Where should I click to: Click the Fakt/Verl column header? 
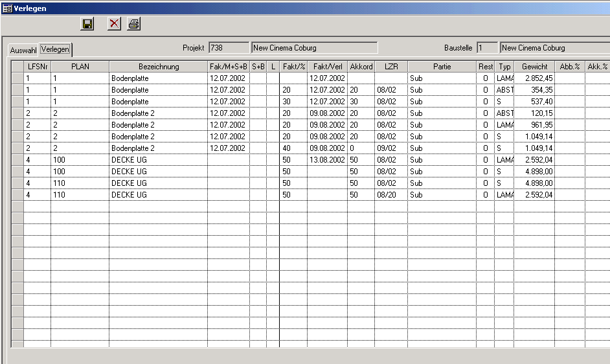pyautogui.click(x=327, y=67)
